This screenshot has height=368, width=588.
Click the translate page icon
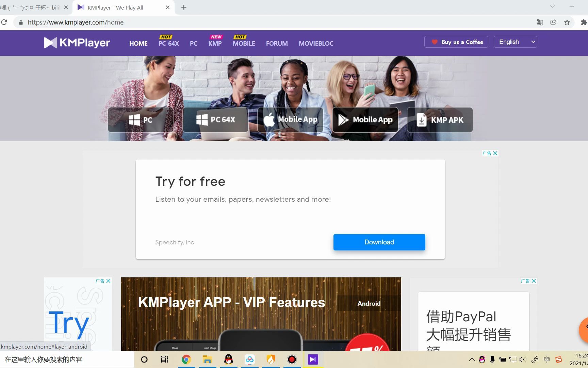[540, 22]
